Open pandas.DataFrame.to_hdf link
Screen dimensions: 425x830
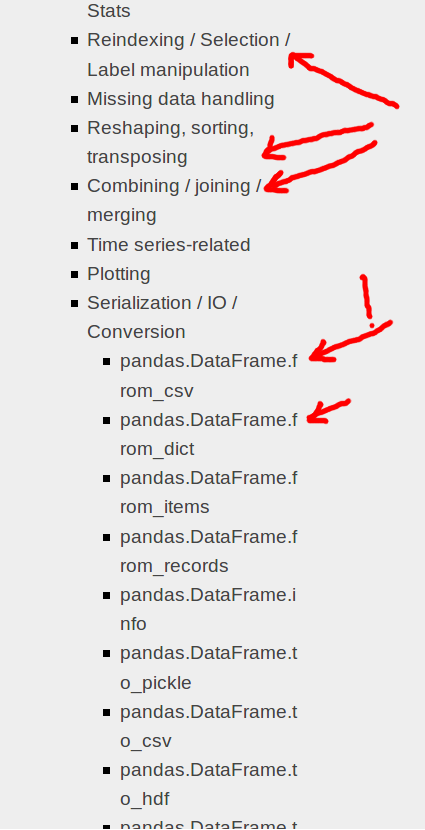pos(209,784)
